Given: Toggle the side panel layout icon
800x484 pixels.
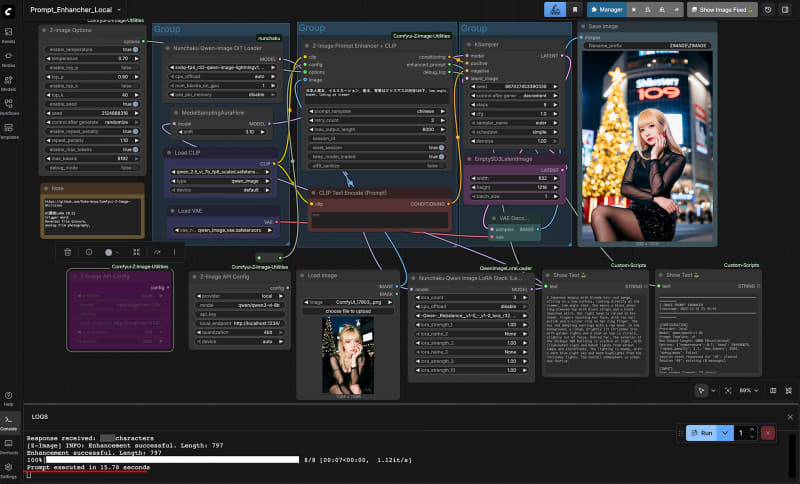Looking at the screenshot, I should [785, 10].
